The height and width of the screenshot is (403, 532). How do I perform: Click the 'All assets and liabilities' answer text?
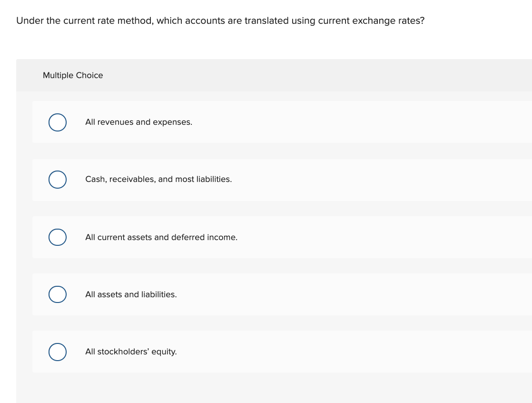click(131, 294)
